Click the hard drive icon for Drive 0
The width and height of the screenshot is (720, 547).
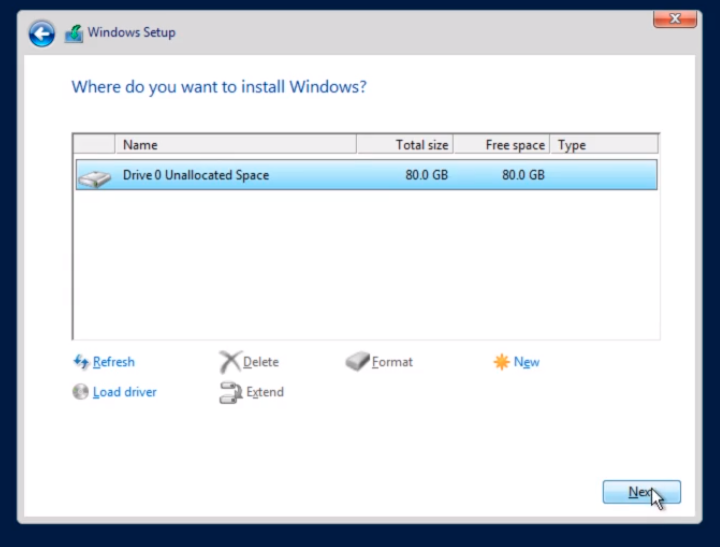[94, 178]
